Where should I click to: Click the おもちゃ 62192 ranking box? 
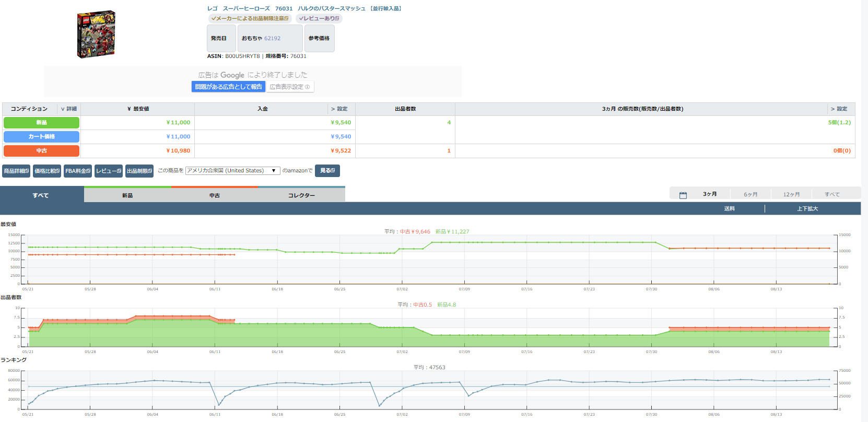click(x=270, y=38)
